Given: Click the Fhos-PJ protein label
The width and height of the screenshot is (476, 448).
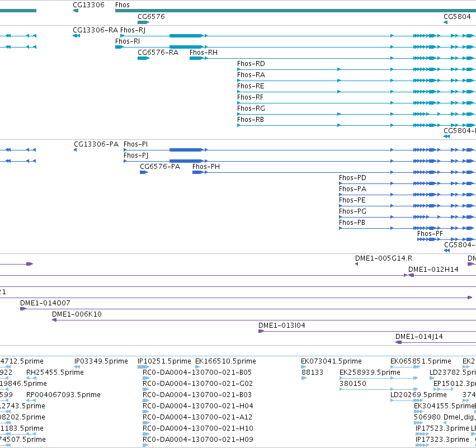Looking at the screenshot, I should 136,155.
